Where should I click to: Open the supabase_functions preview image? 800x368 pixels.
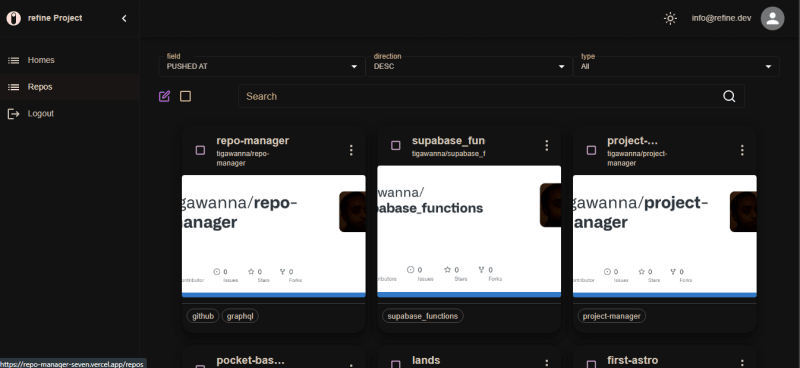469,231
